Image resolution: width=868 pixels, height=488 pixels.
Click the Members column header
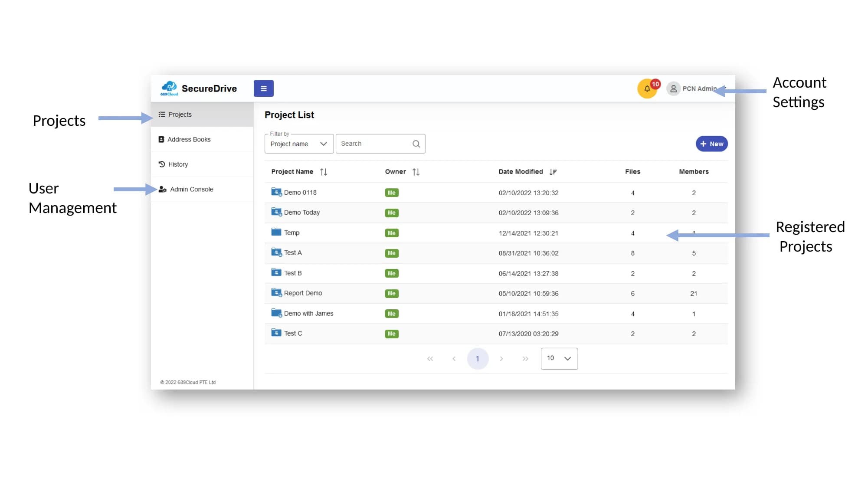pyautogui.click(x=694, y=172)
